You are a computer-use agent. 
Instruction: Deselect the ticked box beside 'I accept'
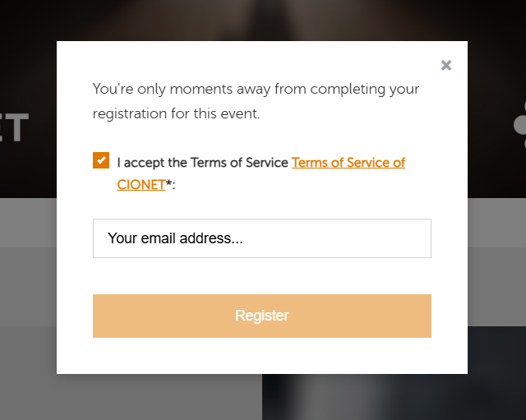[x=101, y=160]
